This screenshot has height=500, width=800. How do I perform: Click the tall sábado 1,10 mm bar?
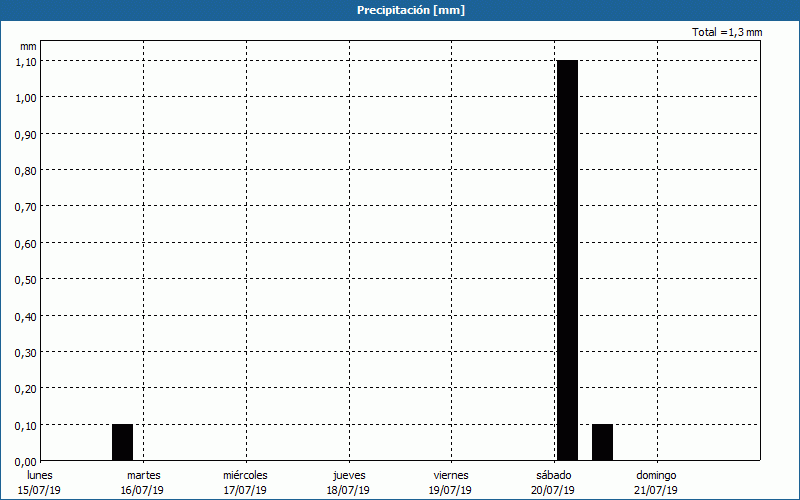click(x=567, y=260)
